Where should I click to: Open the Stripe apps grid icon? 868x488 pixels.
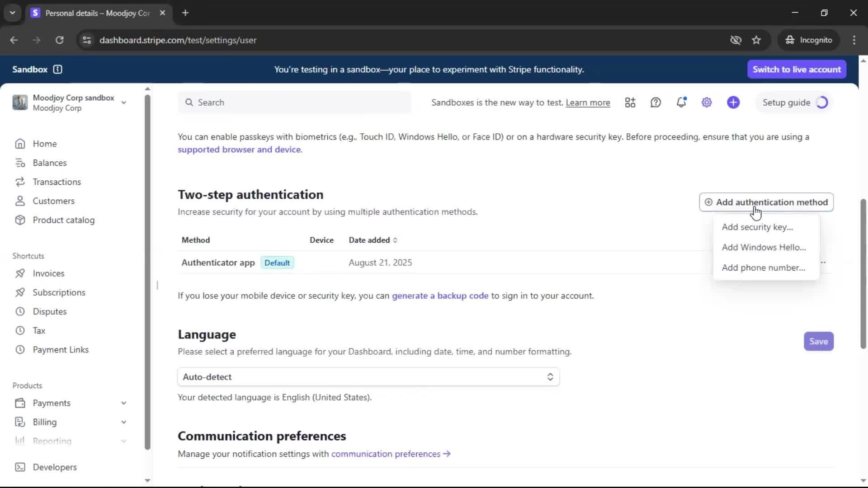(630, 103)
